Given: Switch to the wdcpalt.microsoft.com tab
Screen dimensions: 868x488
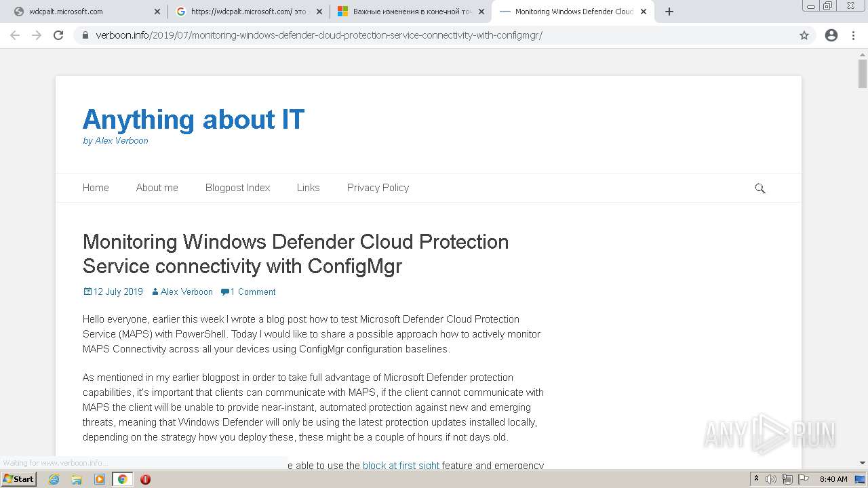Looking at the screenshot, I should point(85,12).
